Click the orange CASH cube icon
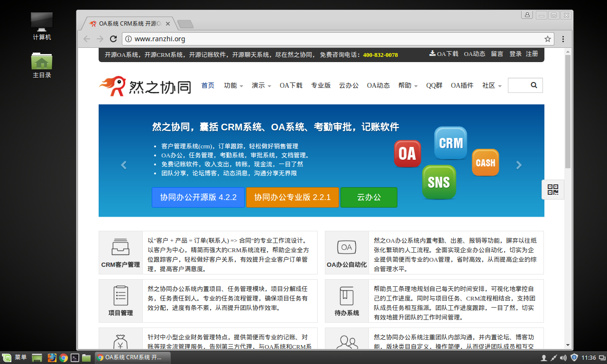The image size is (607, 364). point(485,163)
